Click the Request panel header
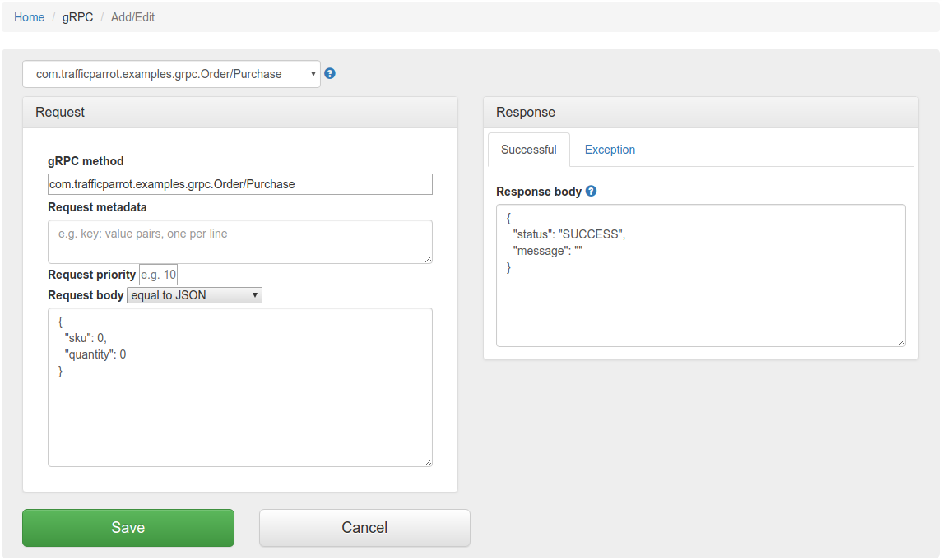Image resolution: width=942 pixels, height=560 pixels. pyautogui.click(x=239, y=113)
